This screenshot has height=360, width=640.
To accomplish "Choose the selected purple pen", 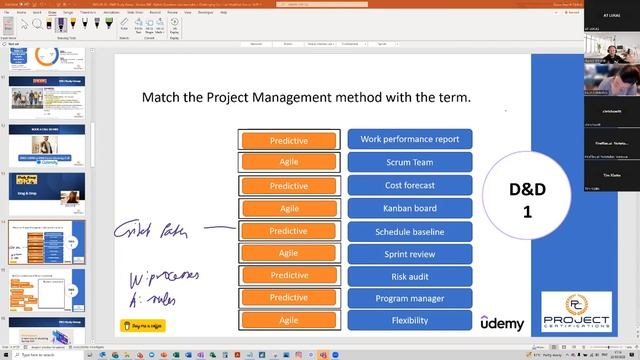I will pos(61,25).
